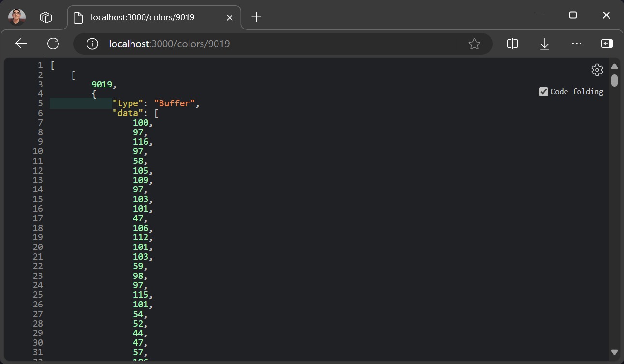Image resolution: width=624 pixels, height=364 pixels.
Task: Open the browser profile avatar
Action: tap(17, 17)
